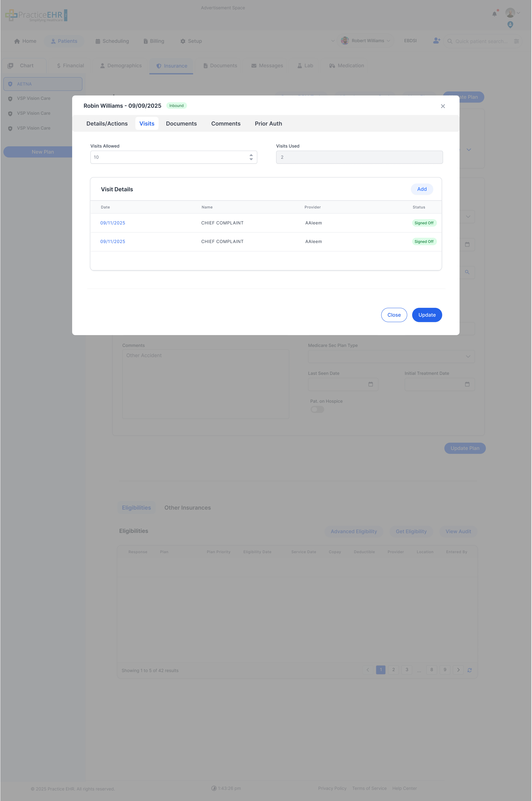The height and width of the screenshot is (801, 532).
Task: Open the Last Seen Date calendar picker icon
Action: 371,384
